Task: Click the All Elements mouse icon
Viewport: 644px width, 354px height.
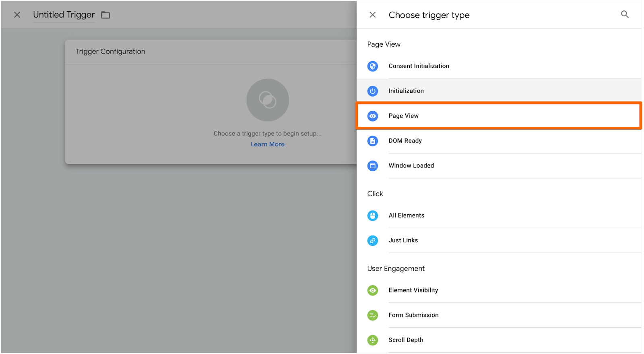Action: (x=373, y=215)
